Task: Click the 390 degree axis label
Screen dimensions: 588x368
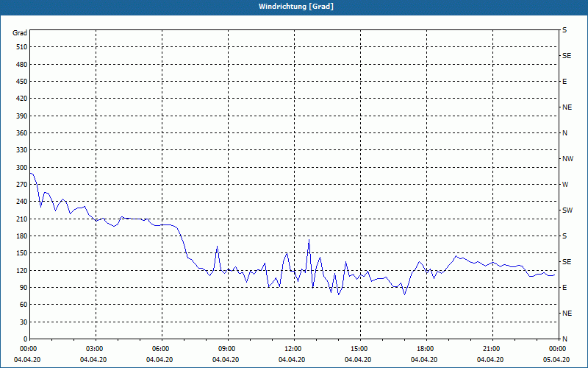Action: [22, 116]
